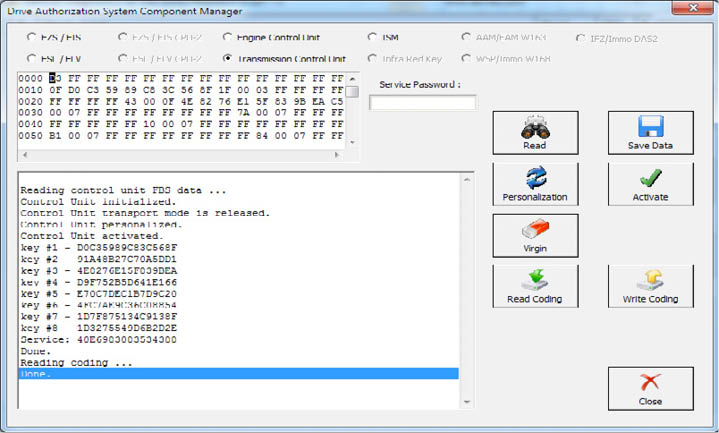Image resolution: width=719 pixels, height=433 pixels.
Task: Select the Engine Control Unit radio option
Action: 228,38
